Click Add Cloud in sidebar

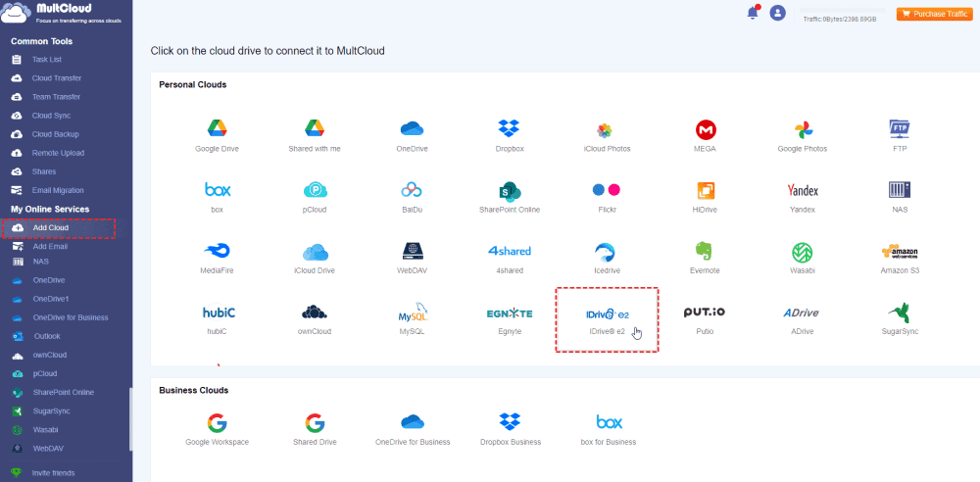[59, 228]
